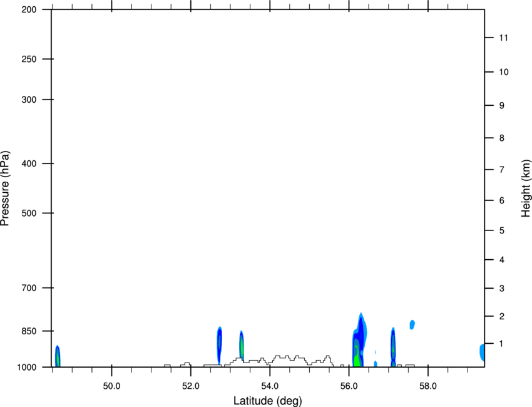Click the contour column near 52.7 latitude
Image resolution: width=532 pixels, height=407 pixels.
220,344
